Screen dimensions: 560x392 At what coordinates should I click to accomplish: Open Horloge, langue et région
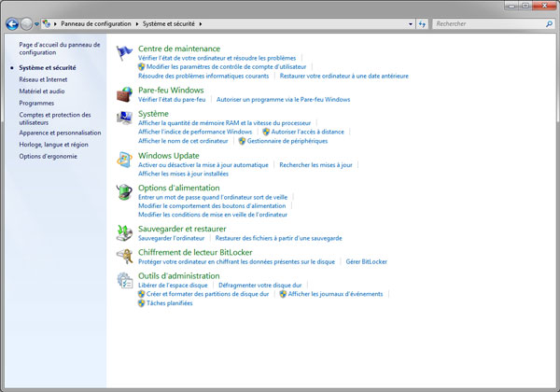pos(53,145)
